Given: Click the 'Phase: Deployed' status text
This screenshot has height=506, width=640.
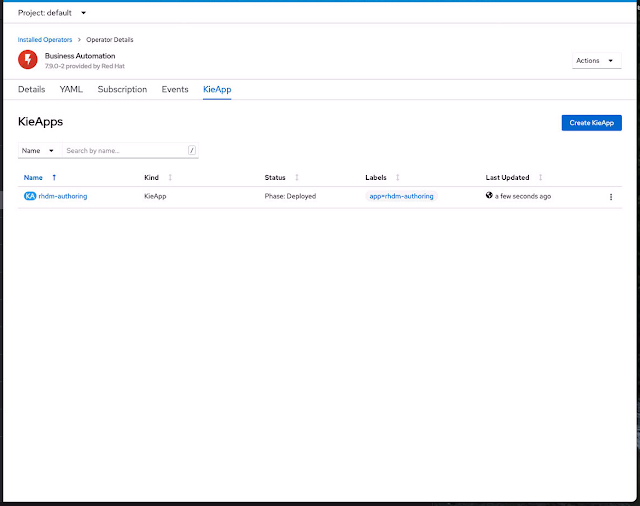Looking at the screenshot, I should coord(290,196).
